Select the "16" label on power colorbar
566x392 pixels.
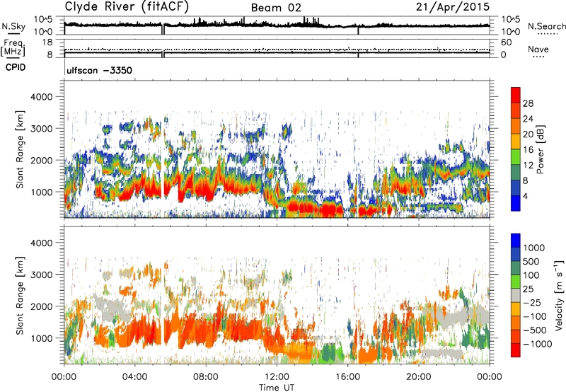point(528,150)
